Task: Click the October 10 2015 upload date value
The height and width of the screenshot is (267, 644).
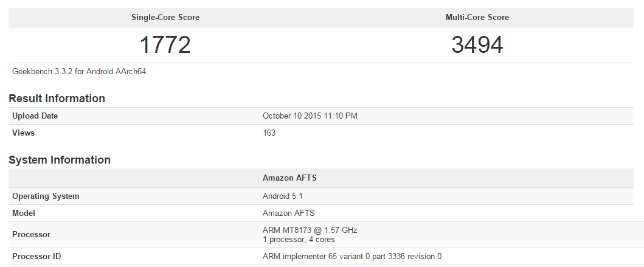Action: click(310, 116)
